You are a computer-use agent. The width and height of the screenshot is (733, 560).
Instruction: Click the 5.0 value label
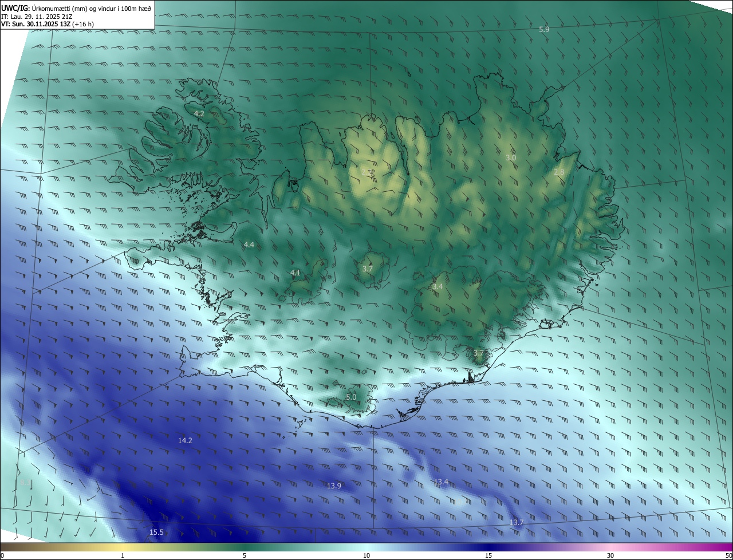[x=351, y=397]
